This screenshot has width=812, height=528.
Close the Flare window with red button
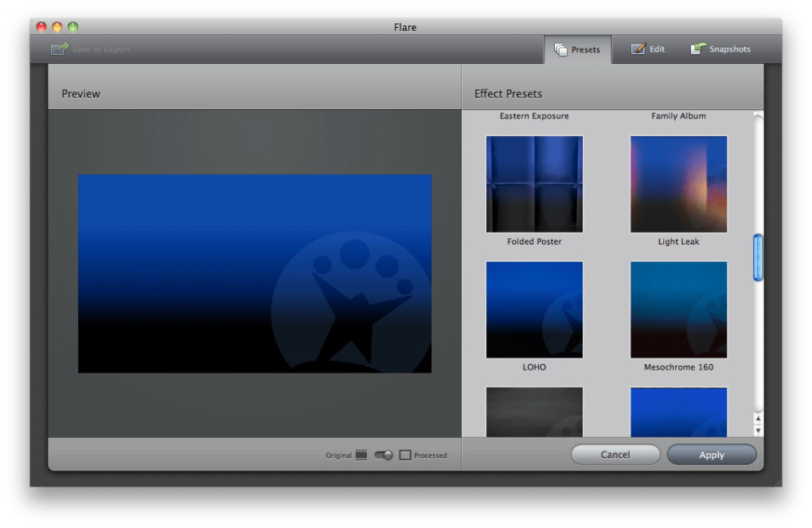(41, 27)
